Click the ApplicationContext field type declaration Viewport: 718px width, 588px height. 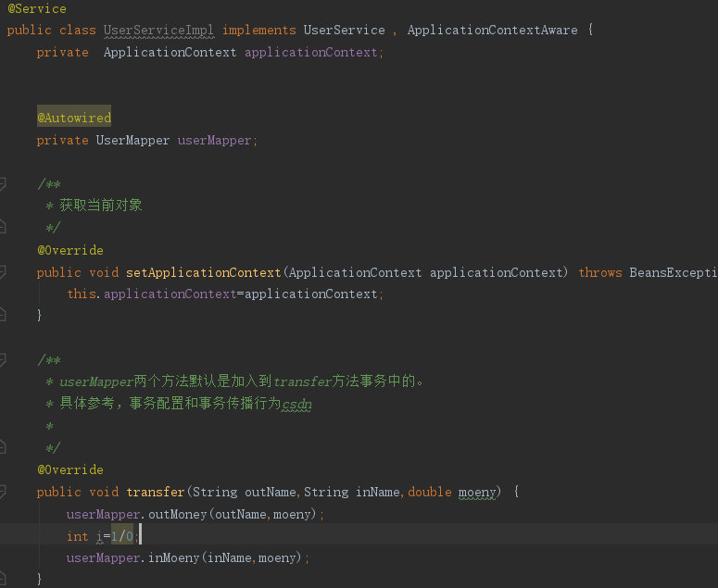[x=170, y=52]
